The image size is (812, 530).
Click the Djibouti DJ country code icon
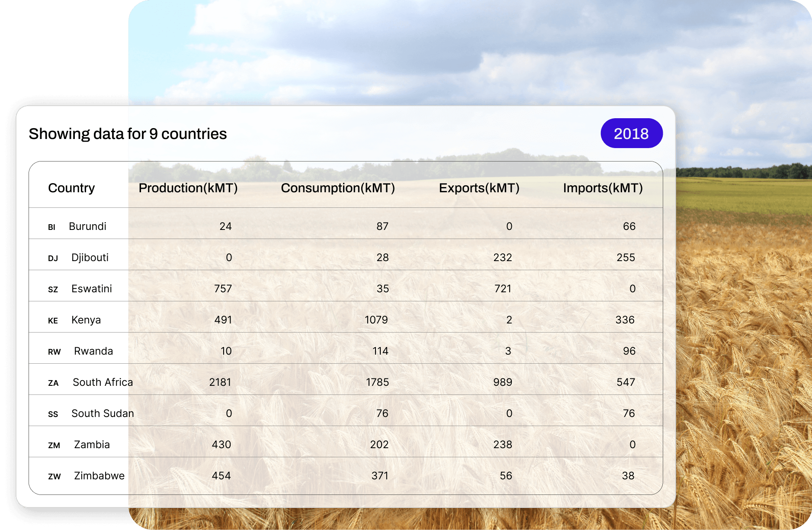coord(53,259)
